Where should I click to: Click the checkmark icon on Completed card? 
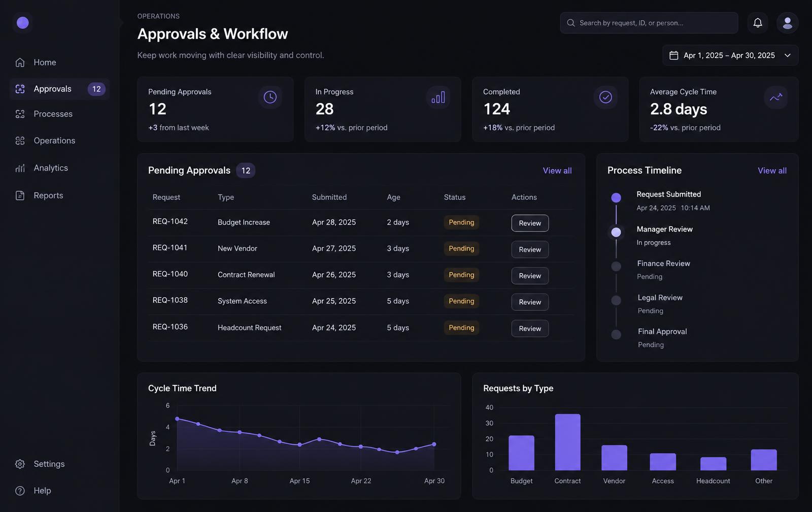(x=605, y=97)
